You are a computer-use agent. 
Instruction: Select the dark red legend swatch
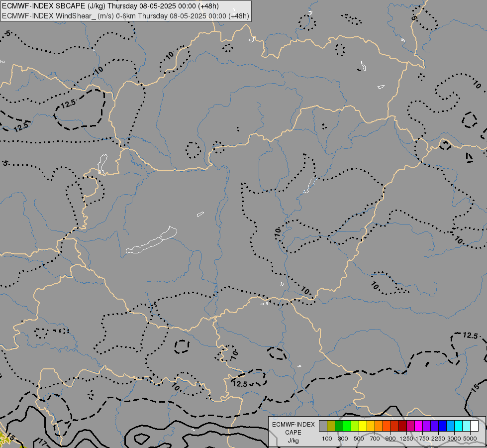402,426
